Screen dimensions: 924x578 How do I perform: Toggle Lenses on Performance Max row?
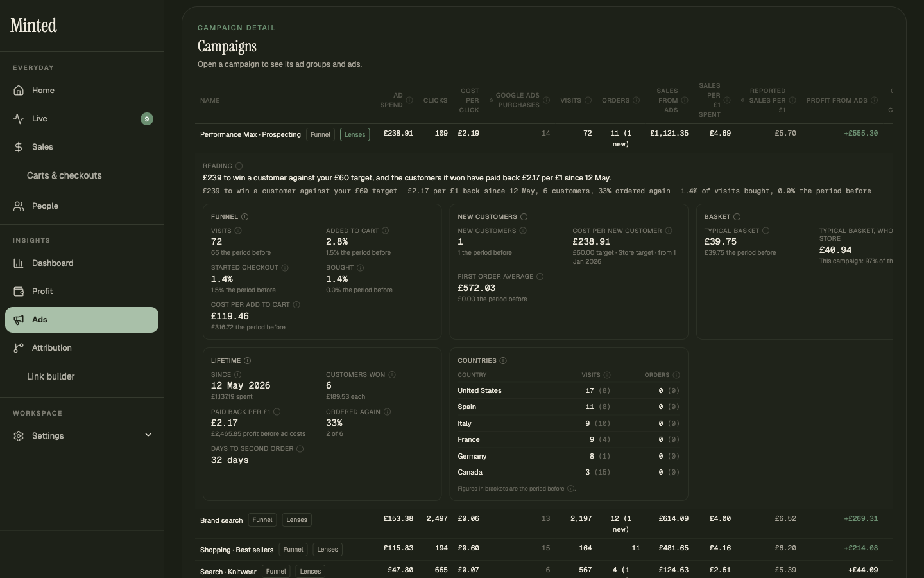(355, 135)
